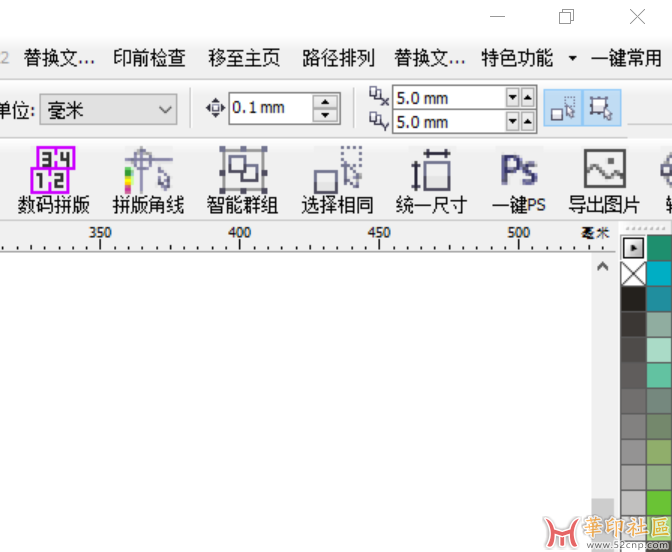Open the 印前检查 preflight item

pyautogui.click(x=149, y=58)
